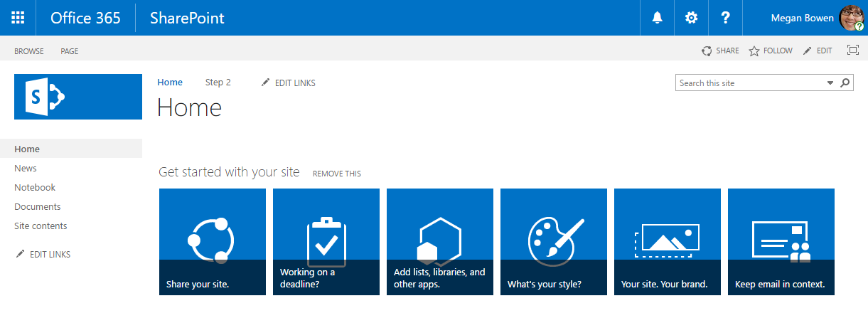Click Office 365 in the header
868x318 pixels.
click(85, 18)
